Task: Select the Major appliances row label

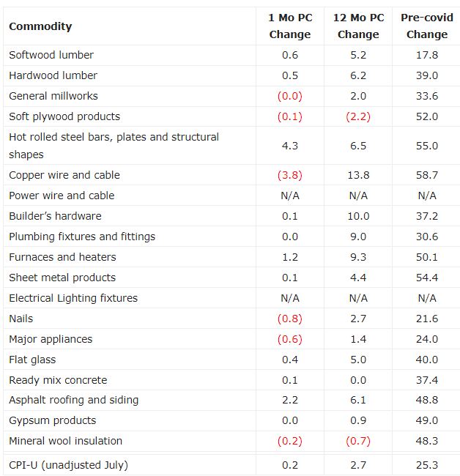Action: pos(51,339)
